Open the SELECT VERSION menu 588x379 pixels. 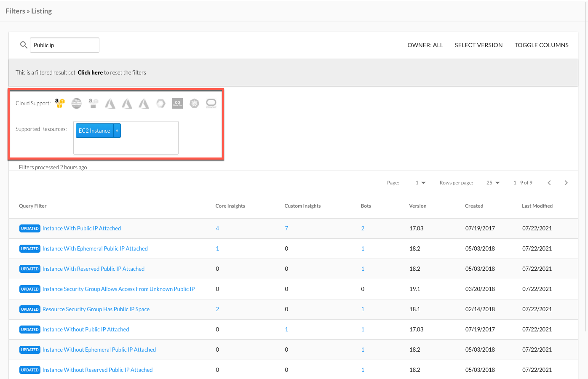(478, 45)
